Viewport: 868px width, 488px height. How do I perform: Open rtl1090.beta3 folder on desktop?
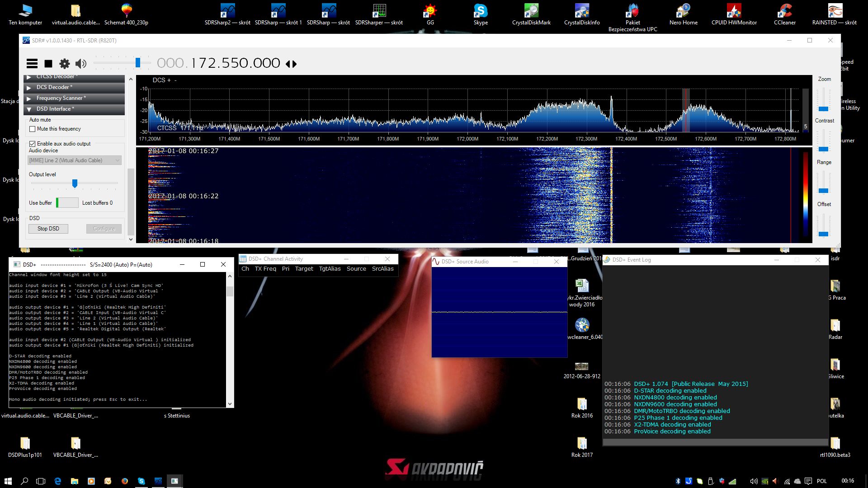coord(835,447)
